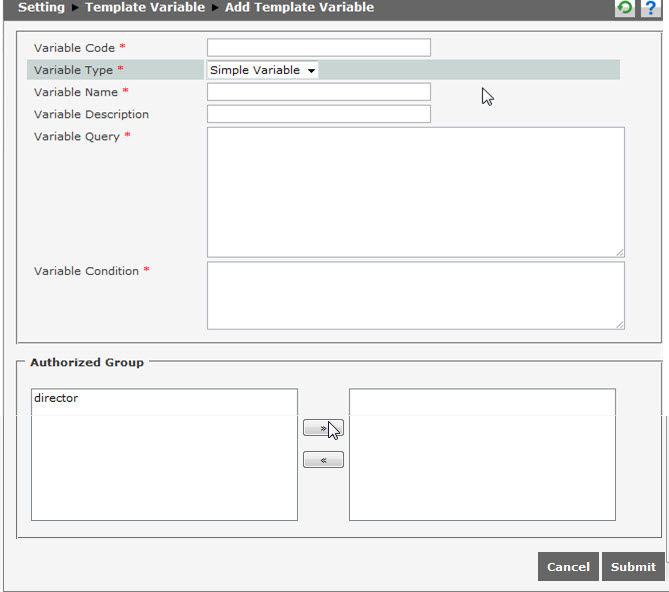Click the green refresh icon
This screenshot has width=669, height=592.
click(x=625, y=8)
